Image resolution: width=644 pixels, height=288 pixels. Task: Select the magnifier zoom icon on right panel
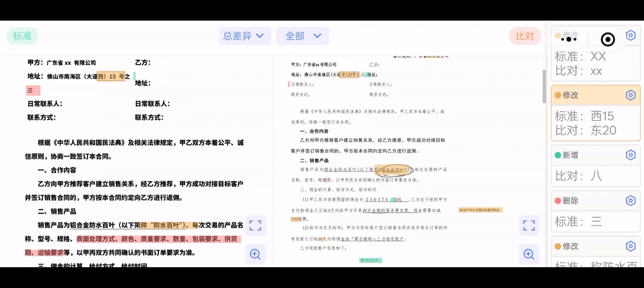click(x=529, y=254)
